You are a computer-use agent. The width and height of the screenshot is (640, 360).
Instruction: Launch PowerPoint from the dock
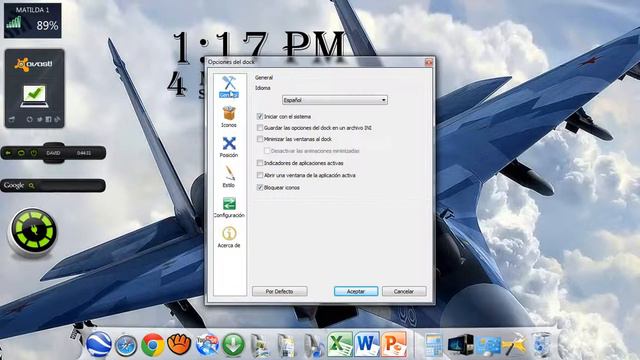coord(394,344)
